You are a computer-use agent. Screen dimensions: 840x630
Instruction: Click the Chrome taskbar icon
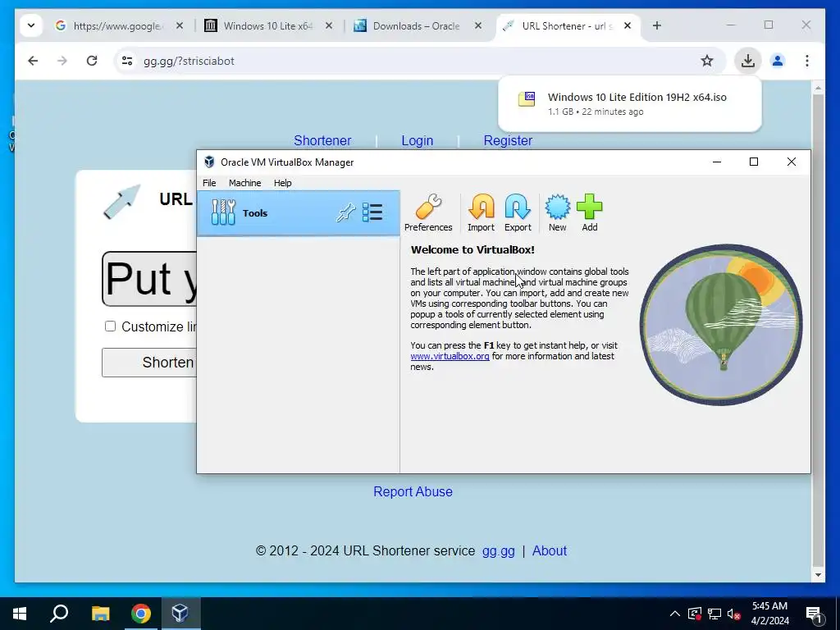point(141,614)
